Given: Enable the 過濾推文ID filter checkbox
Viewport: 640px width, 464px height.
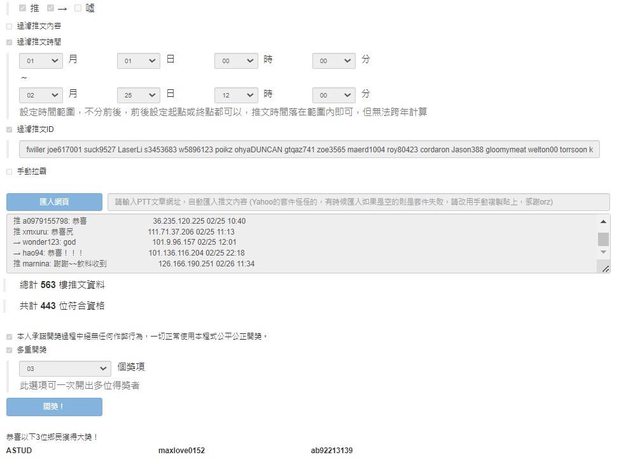Looking at the screenshot, I should pyautogui.click(x=10, y=129).
